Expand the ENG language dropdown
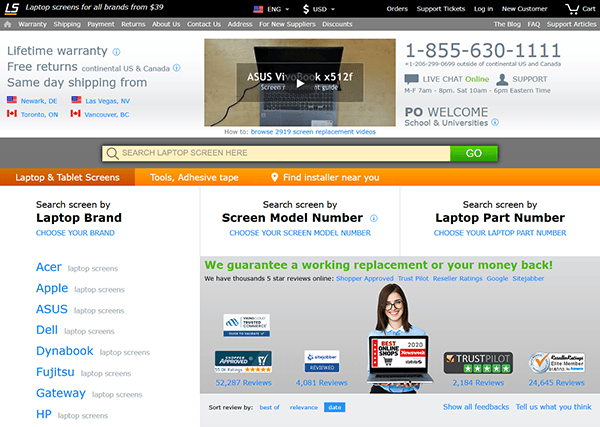 point(278,9)
